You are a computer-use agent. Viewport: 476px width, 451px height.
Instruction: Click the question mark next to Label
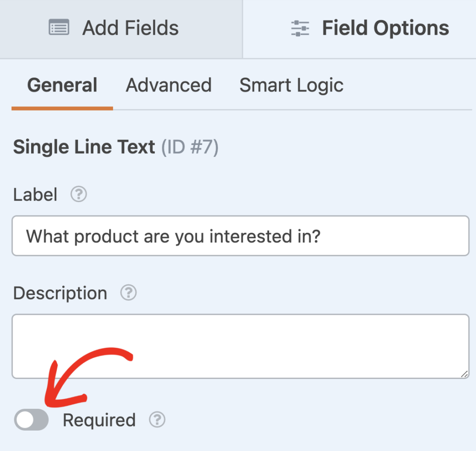78,194
